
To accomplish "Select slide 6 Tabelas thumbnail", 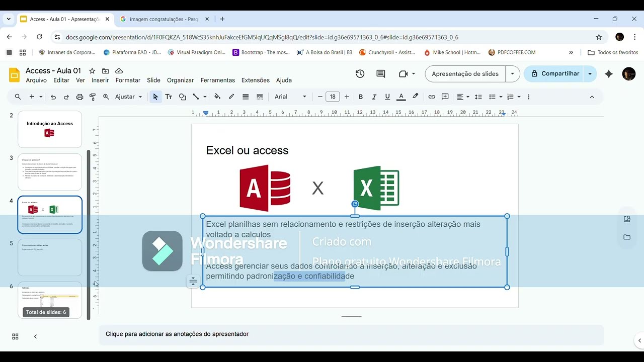I will (50, 300).
